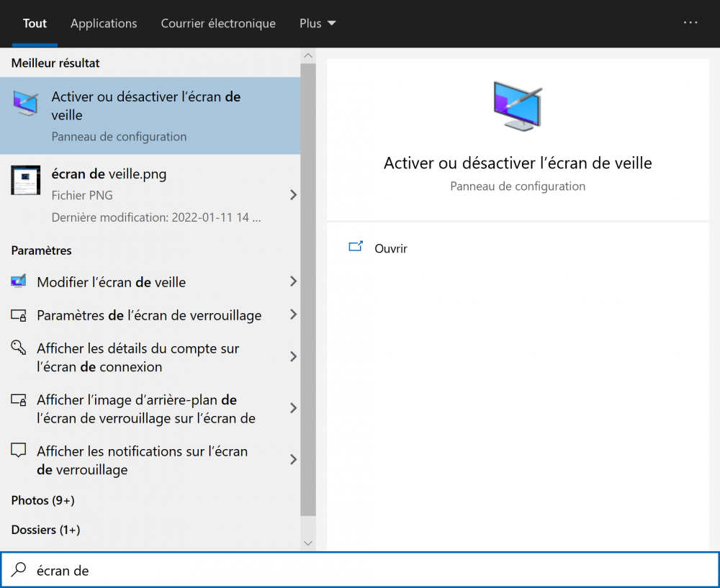Click the Ouvrir open icon
The image size is (720, 588).
356,247
